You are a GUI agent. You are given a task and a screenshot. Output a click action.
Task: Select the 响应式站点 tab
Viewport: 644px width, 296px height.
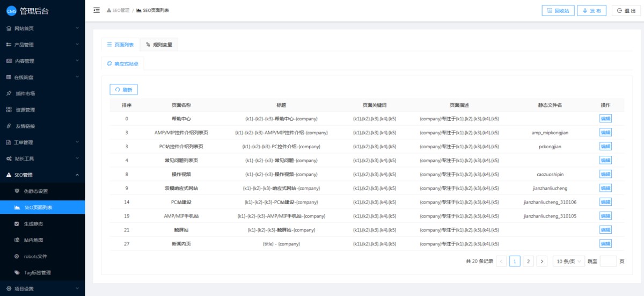[122, 63]
